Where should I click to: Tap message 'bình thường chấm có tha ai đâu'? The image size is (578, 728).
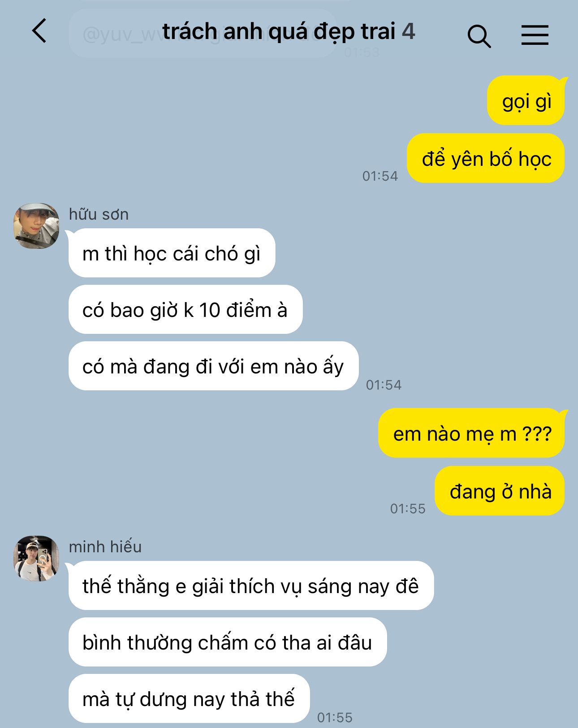point(228,642)
